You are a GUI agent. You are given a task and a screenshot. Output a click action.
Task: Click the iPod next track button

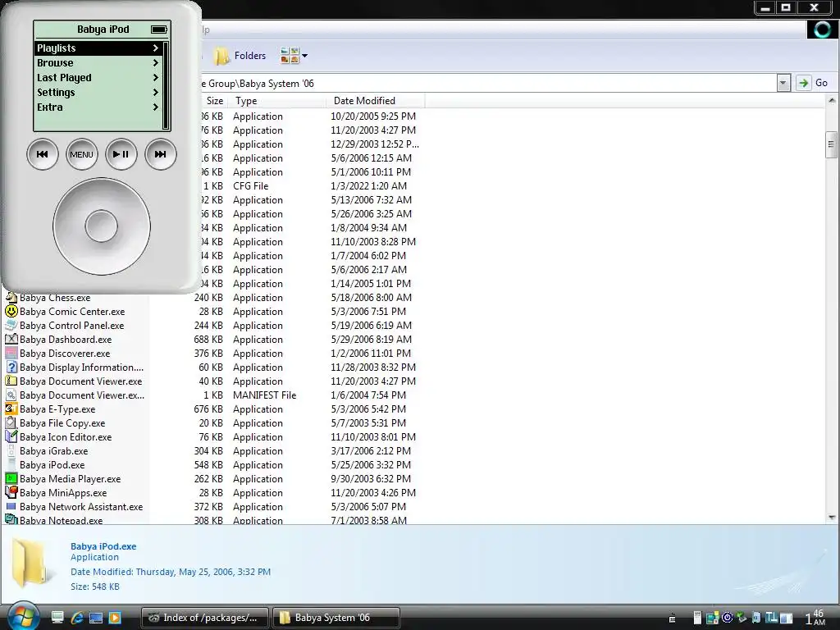(x=160, y=154)
